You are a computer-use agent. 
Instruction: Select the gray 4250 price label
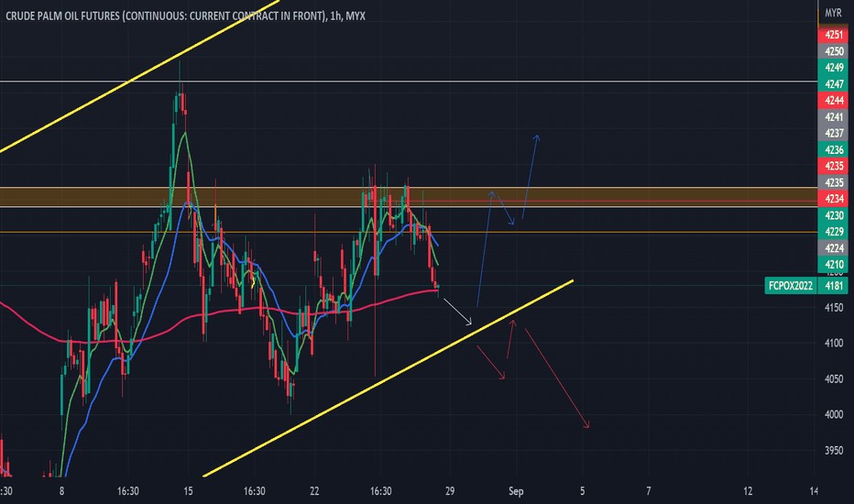[x=833, y=51]
